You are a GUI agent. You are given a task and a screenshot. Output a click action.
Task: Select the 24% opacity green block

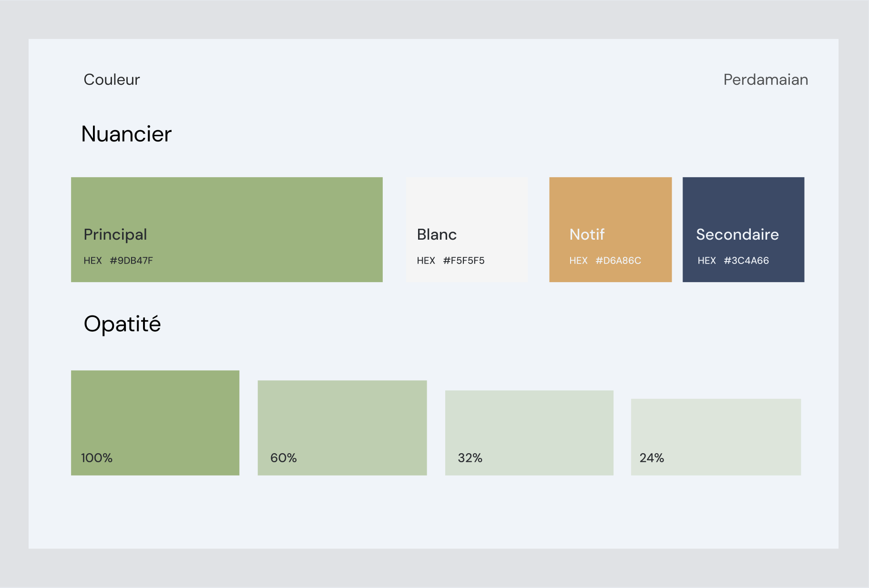tap(716, 437)
